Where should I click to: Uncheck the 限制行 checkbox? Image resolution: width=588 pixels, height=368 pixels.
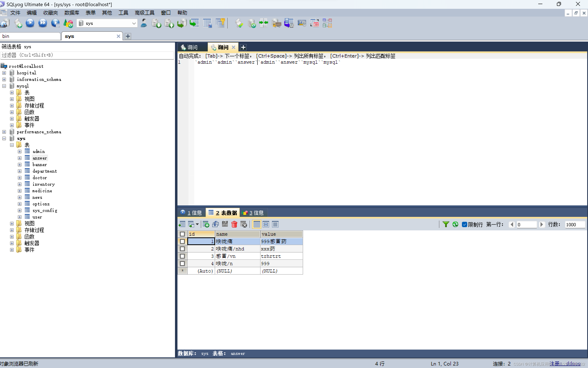464,224
